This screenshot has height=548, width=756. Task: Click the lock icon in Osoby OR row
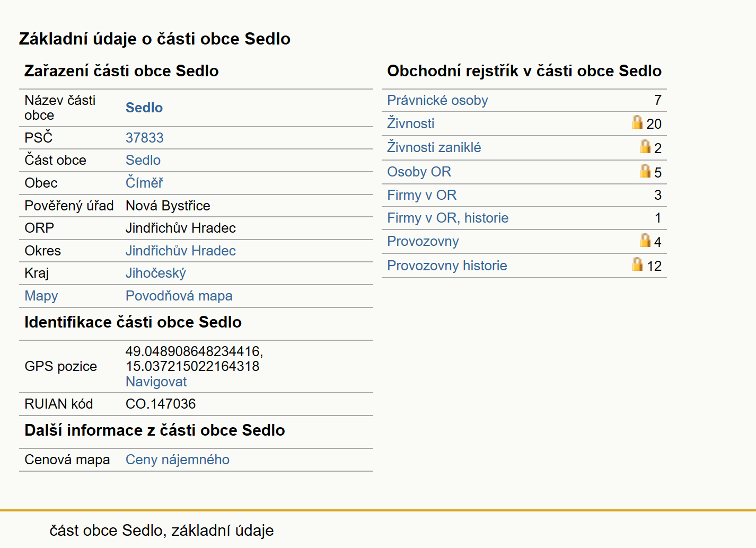pos(645,171)
